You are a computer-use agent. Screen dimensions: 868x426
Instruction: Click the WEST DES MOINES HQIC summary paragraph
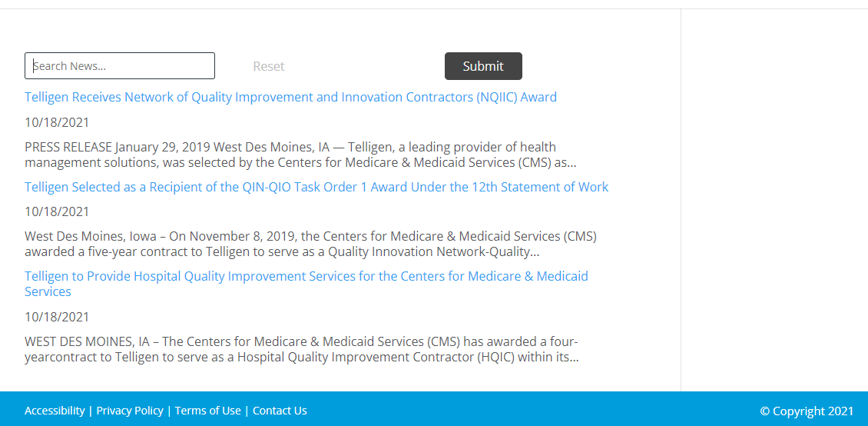click(x=302, y=349)
